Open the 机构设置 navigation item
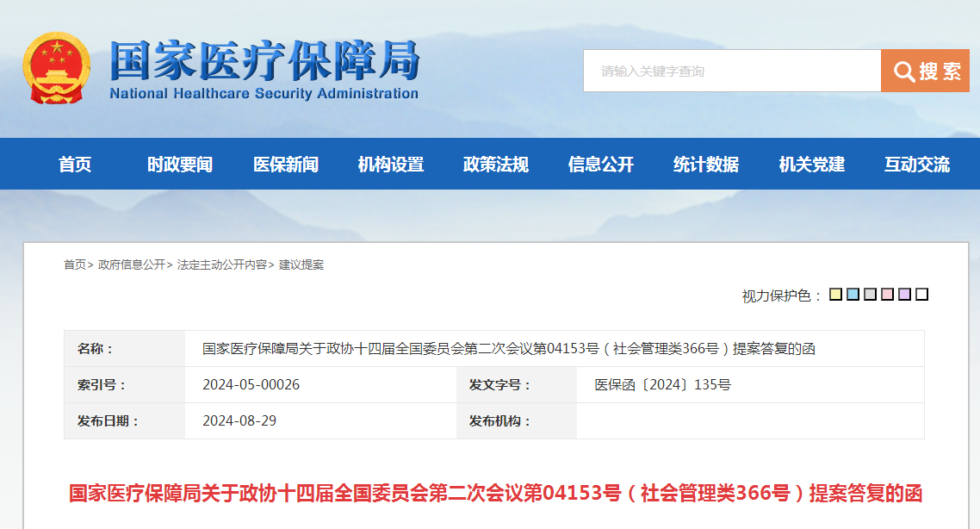This screenshot has height=529, width=980. tap(391, 165)
